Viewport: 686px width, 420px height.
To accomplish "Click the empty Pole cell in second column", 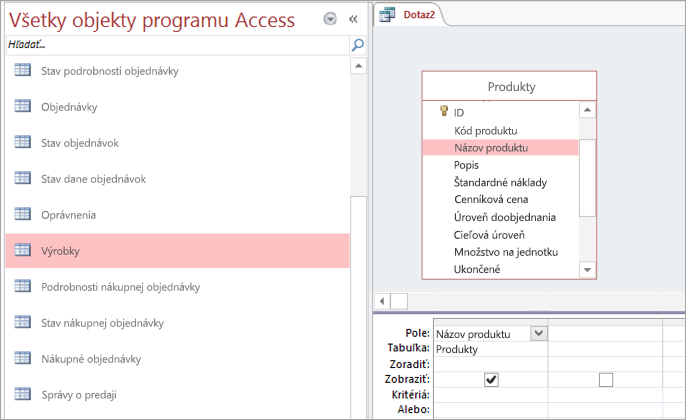I will click(605, 333).
